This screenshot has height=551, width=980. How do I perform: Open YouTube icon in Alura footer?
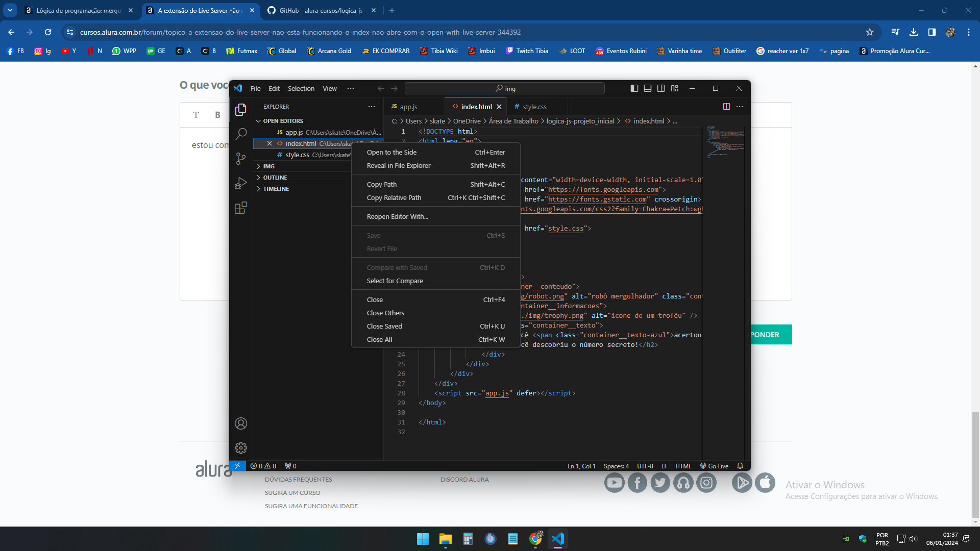(x=615, y=483)
